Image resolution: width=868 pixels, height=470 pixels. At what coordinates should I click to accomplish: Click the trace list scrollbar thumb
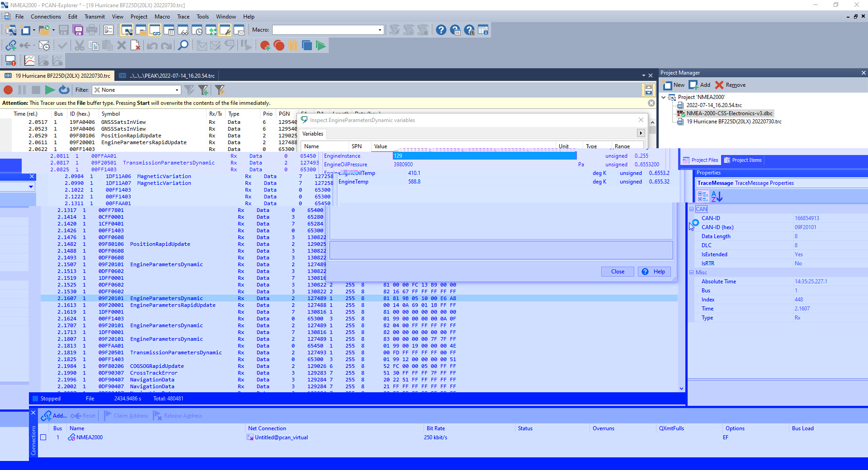pos(652,130)
